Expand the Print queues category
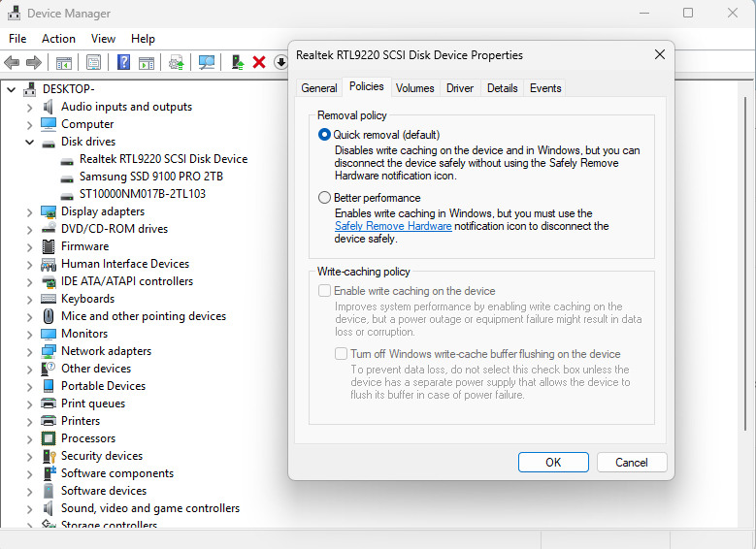756x549 pixels. tap(30, 404)
